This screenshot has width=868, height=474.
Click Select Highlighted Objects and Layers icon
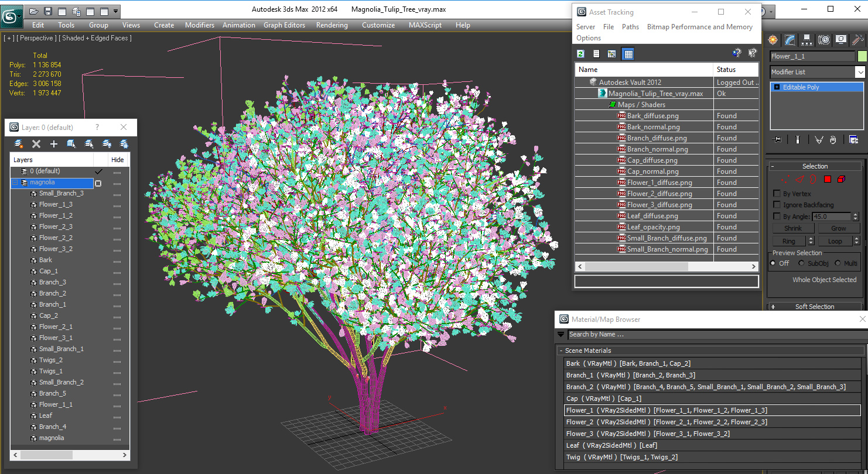click(x=71, y=143)
